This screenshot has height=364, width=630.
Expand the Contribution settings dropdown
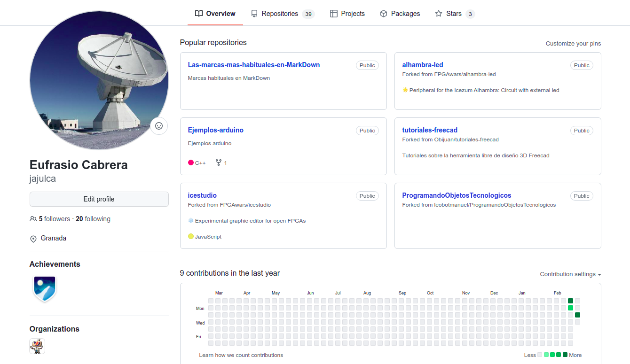(570, 274)
